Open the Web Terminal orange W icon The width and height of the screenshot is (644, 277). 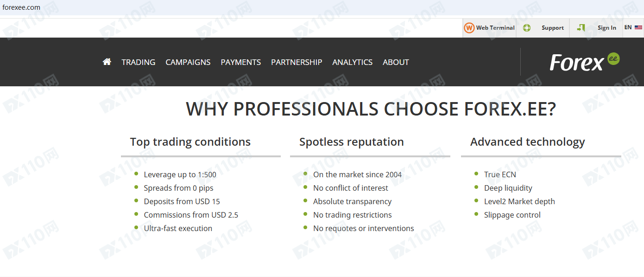(469, 28)
